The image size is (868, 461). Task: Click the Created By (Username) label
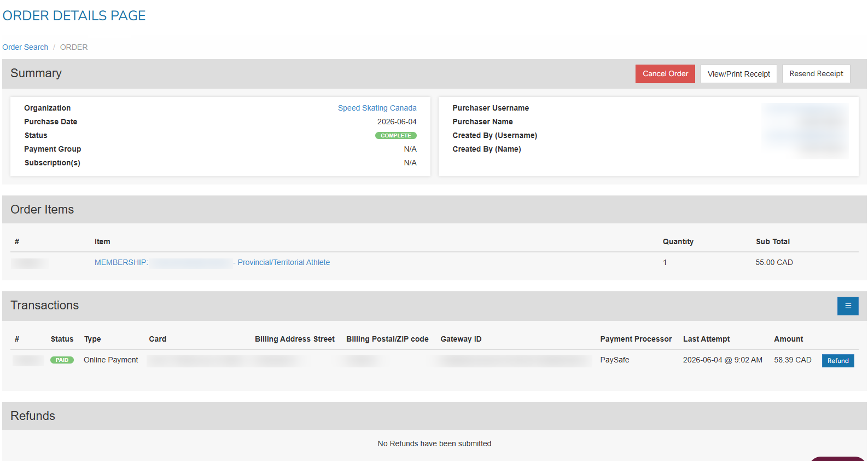point(494,135)
